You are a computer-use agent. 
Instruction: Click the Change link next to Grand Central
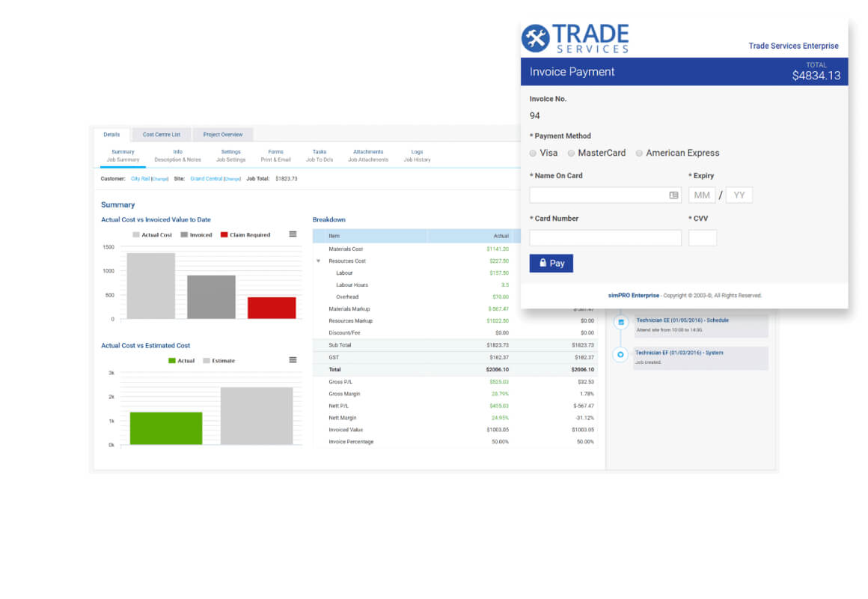click(233, 179)
